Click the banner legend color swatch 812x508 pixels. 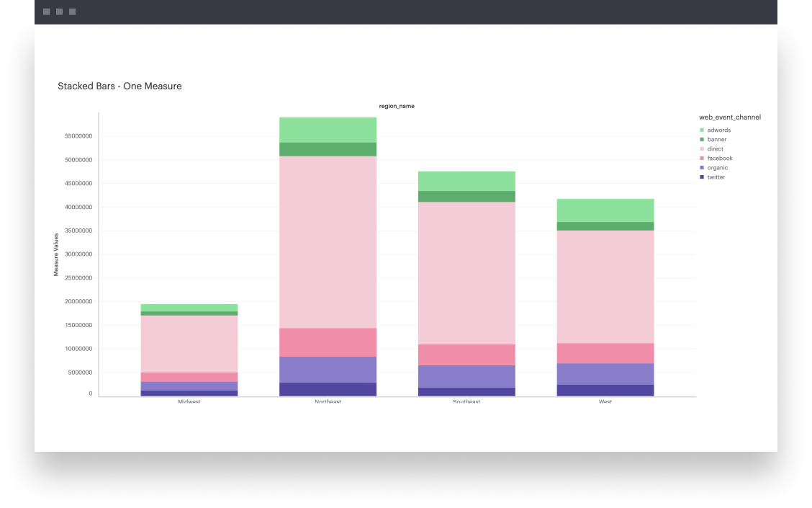[701, 140]
